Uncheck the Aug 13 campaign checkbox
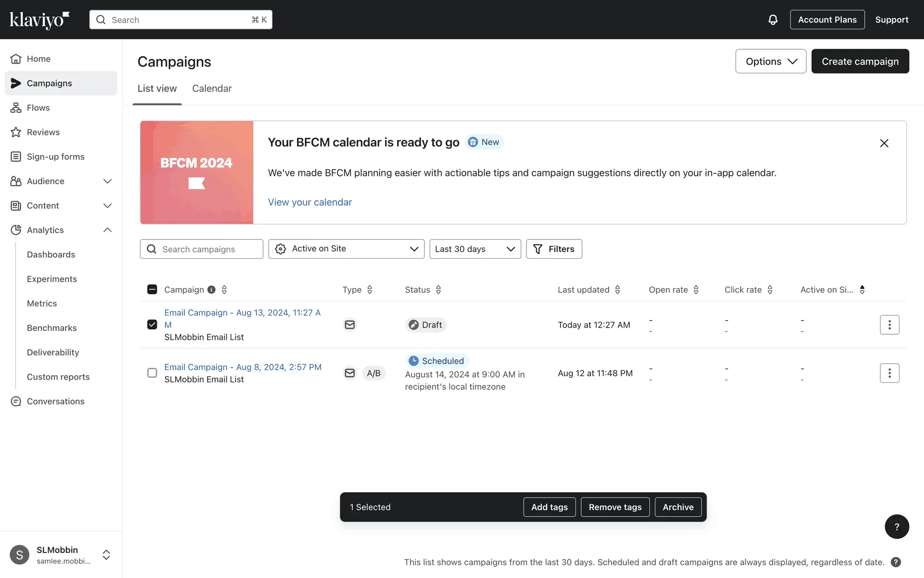Image resolution: width=924 pixels, height=578 pixels. coord(152,325)
